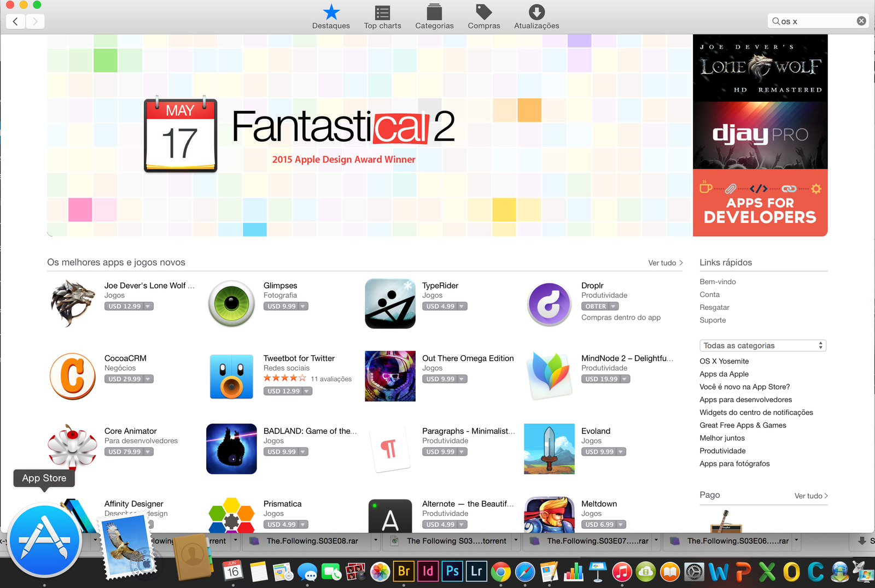Launch Google Chrome from the Dock

click(500, 572)
